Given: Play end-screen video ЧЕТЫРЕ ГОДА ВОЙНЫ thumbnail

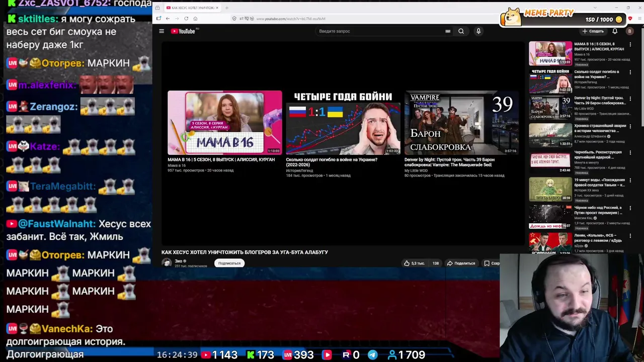Looking at the screenshot, I should tap(343, 122).
